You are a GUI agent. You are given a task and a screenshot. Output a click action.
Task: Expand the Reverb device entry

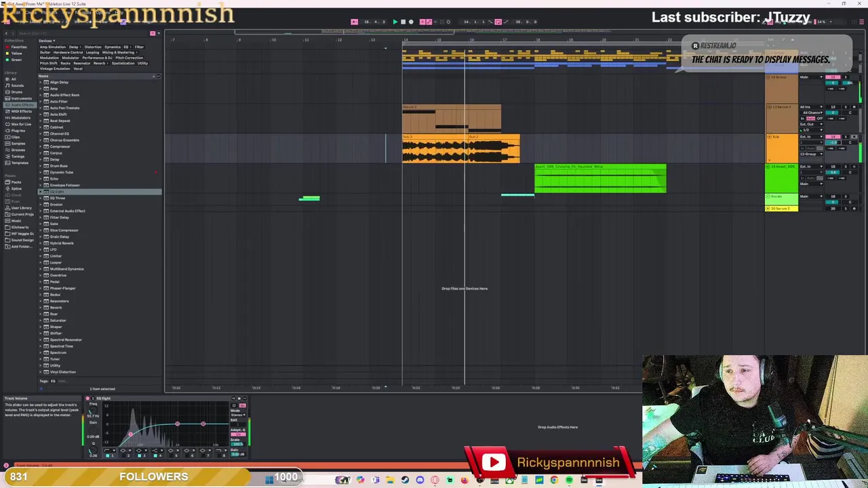tap(41, 308)
